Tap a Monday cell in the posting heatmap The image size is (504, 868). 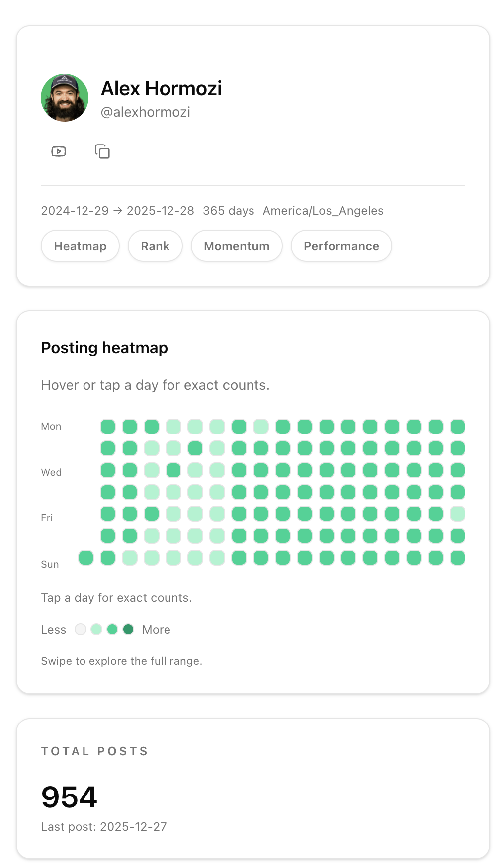point(107,426)
